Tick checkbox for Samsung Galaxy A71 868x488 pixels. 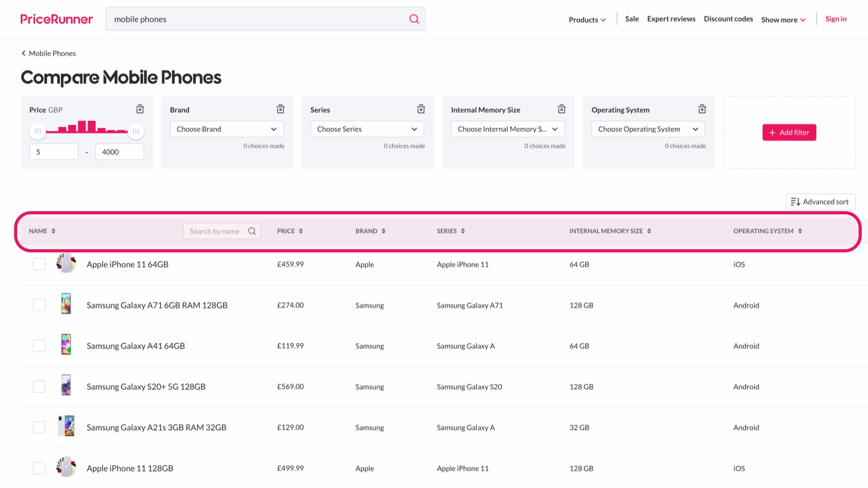[x=39, y=305]
